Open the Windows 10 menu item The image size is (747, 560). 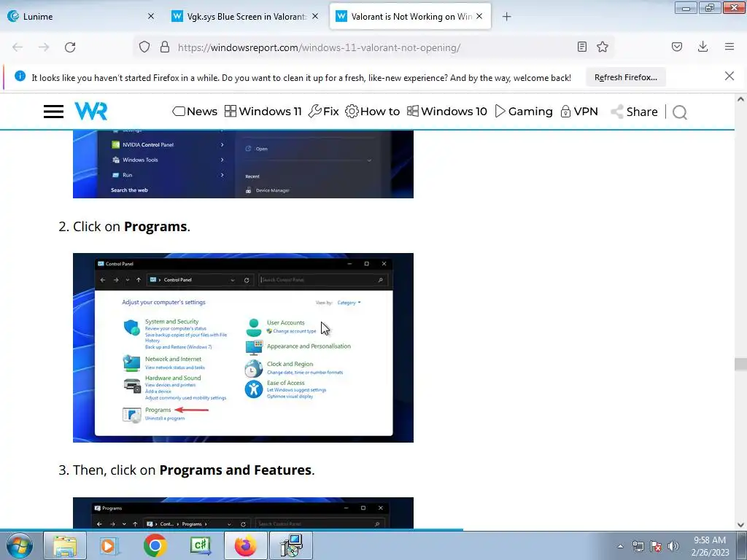pos(447,112)
